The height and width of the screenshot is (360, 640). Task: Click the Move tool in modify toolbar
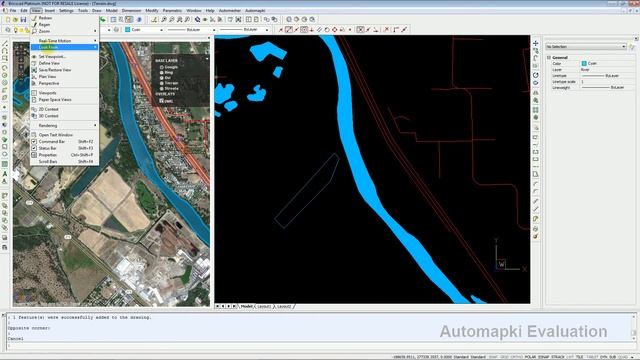pyautogui.click(x=536, y=43)
